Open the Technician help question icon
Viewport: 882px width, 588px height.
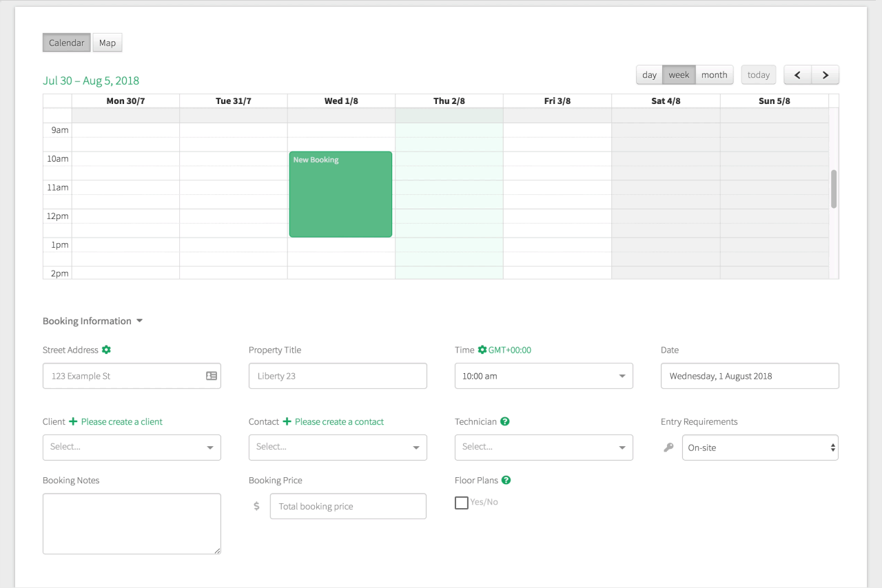(x=505, y=421)
